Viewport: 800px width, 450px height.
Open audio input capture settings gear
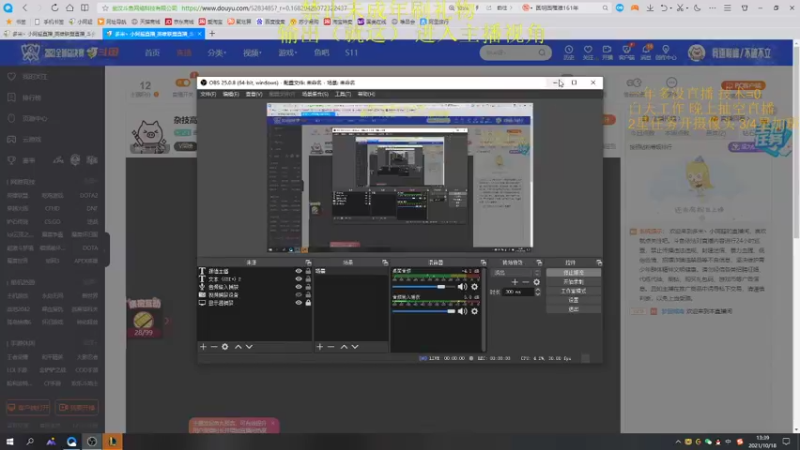474,311
